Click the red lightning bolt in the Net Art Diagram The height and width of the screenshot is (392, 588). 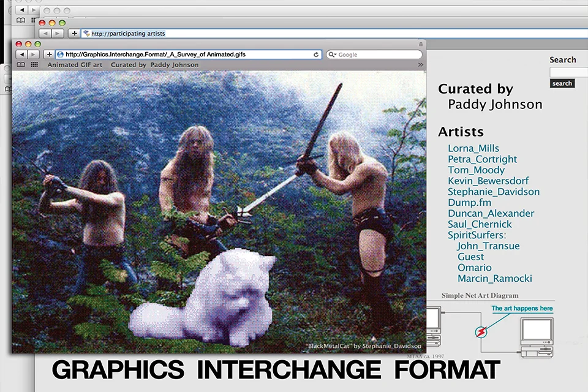tap(481, 332)
